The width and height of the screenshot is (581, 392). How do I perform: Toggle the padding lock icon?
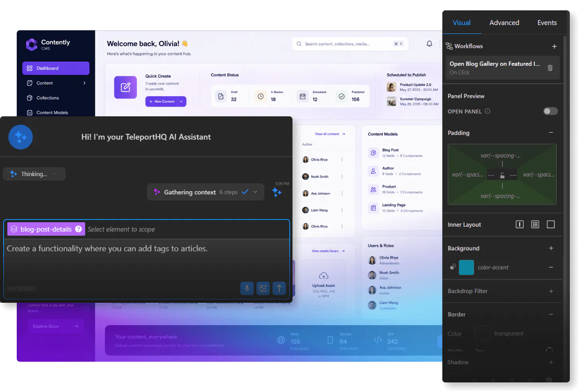point(502,175)
